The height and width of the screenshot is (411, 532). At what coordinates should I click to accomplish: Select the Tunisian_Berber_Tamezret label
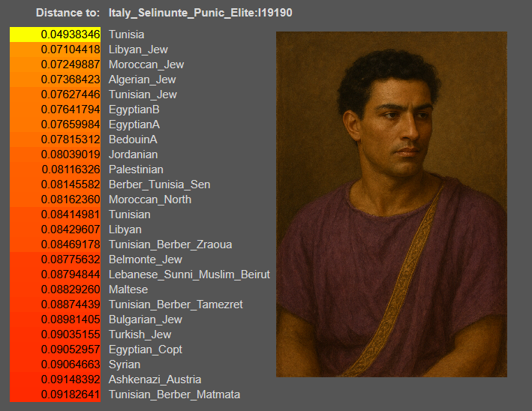(x=176, y=304)
